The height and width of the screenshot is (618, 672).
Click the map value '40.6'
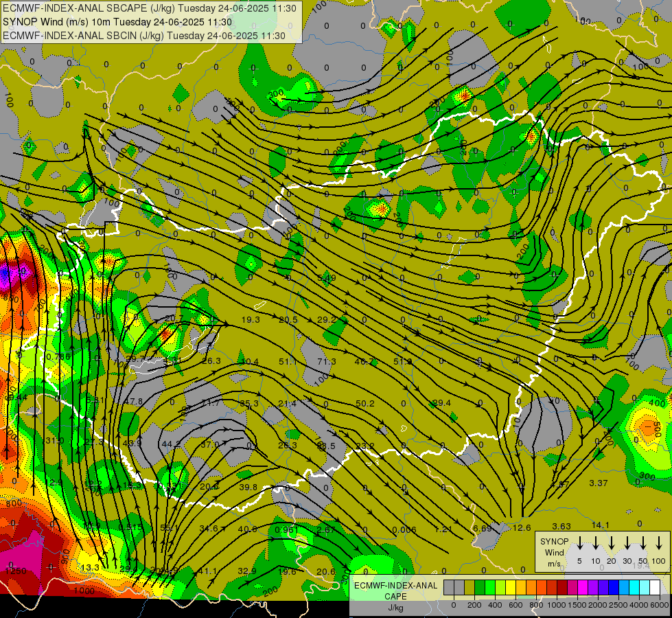(x=247, y=529)
